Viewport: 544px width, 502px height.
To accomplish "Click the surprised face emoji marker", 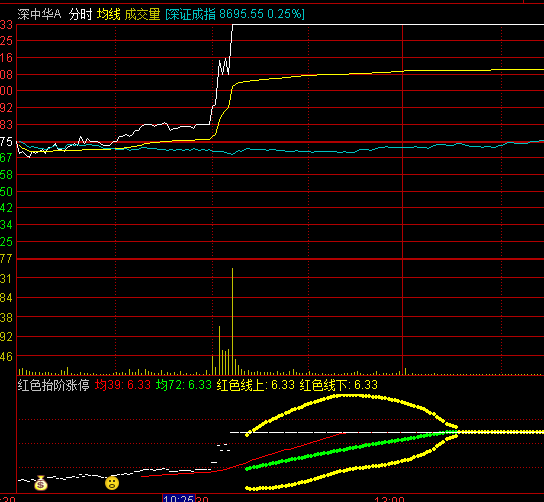I will tap(112, 483).
